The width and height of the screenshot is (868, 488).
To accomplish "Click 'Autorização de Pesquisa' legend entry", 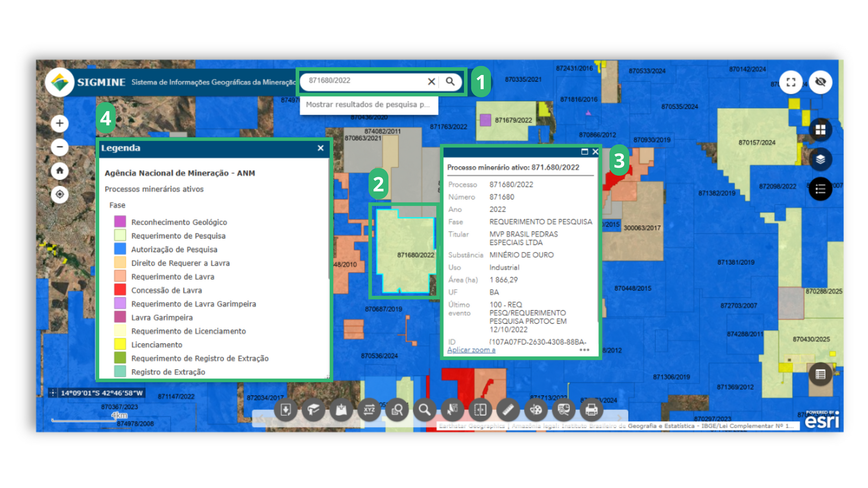I will tap(174, 249).
